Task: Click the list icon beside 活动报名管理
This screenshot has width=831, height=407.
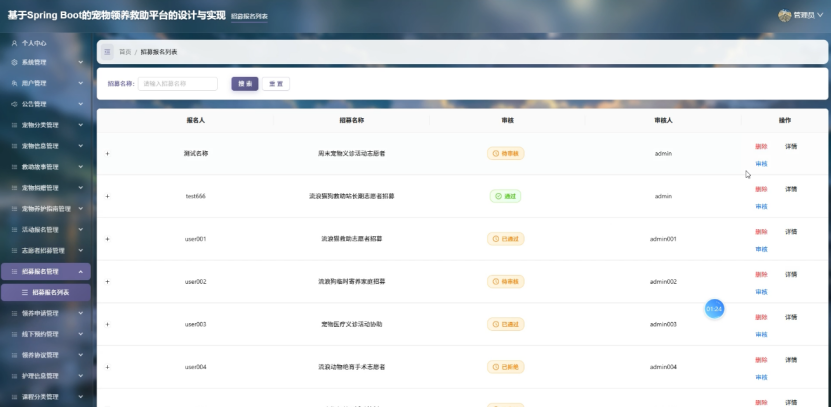Action: pyautogui.click(x=14, y=230)
